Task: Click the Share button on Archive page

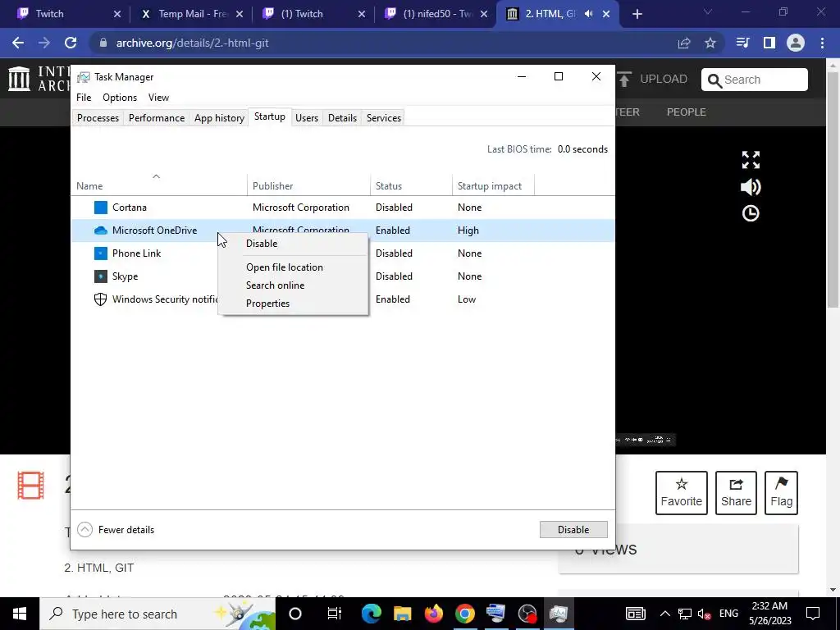Action: [736, 493]
